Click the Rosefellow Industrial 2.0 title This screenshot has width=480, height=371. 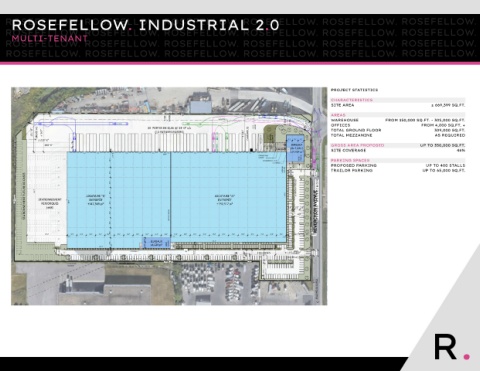[x=145, y=25]
